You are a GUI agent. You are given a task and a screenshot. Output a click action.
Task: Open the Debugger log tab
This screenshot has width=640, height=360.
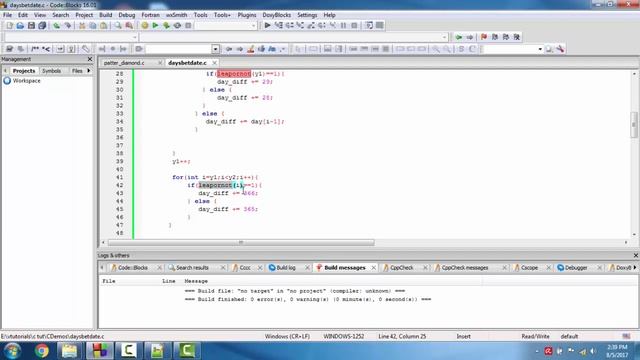click(576, 268)
